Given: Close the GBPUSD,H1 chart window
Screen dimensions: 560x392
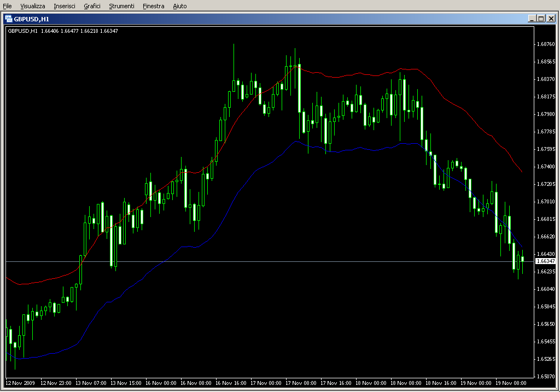Looking at the screenshot, I should pyautogui.click(x=551, y=19).
